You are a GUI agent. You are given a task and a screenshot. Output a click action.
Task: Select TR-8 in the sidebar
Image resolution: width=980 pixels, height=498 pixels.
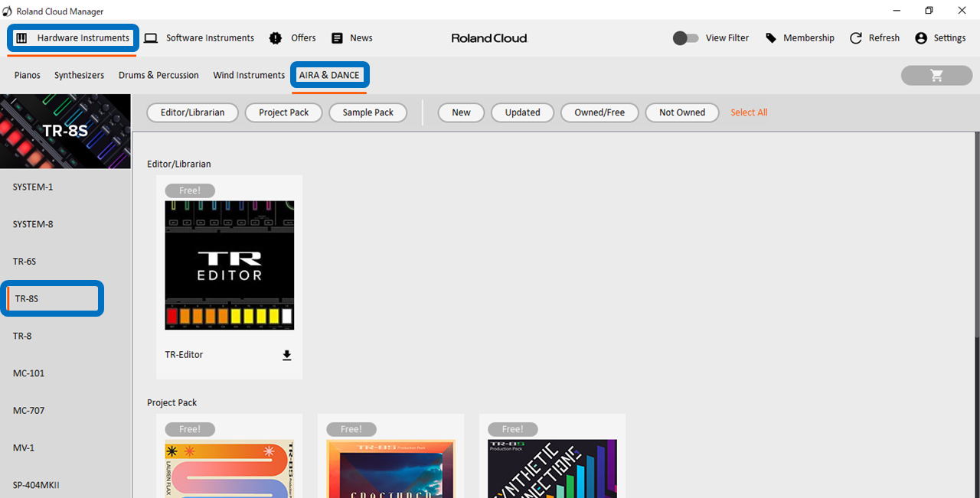pos(65,337)
